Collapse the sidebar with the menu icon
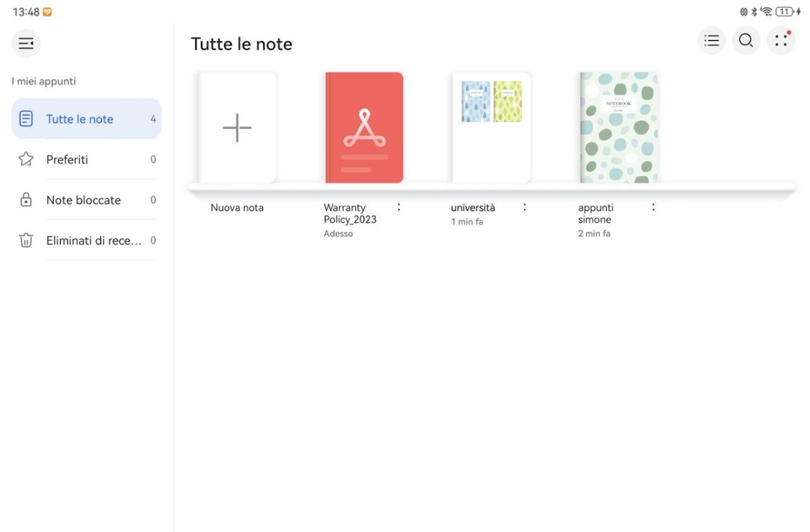The height and width of the screenshot is (532, 810). point(26,44)
